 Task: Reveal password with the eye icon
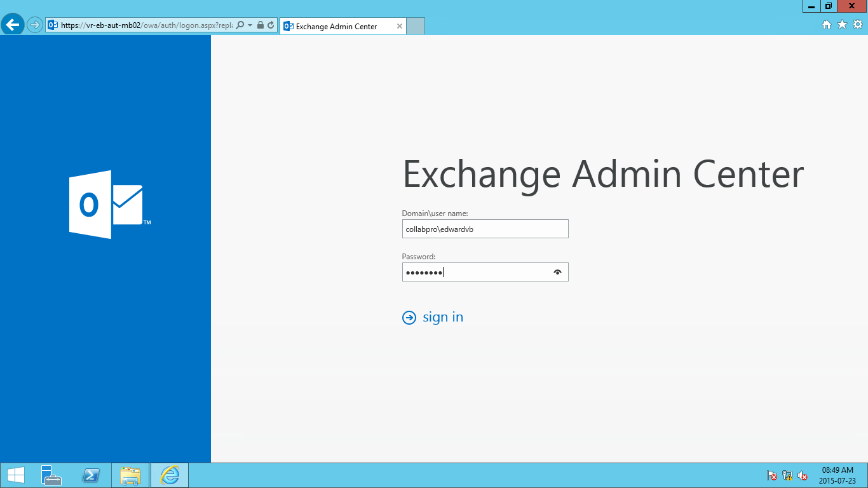558,272
